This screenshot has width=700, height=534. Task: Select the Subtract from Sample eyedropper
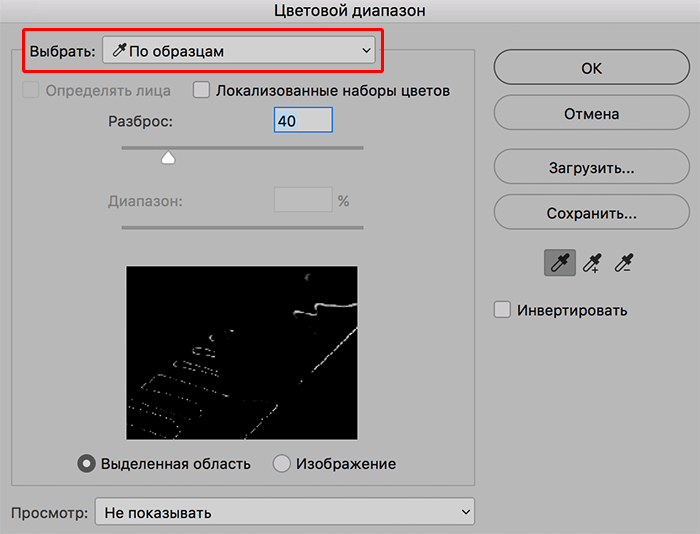point(624,263)
